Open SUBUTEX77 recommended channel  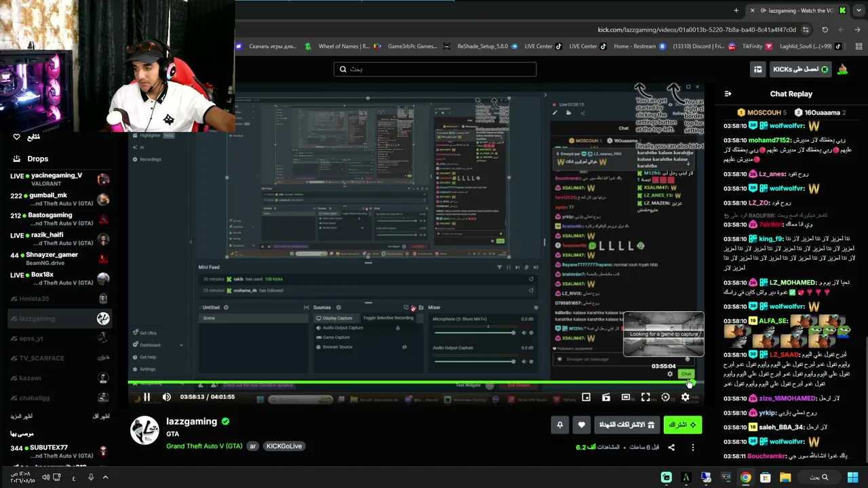[x=60, y=450]
